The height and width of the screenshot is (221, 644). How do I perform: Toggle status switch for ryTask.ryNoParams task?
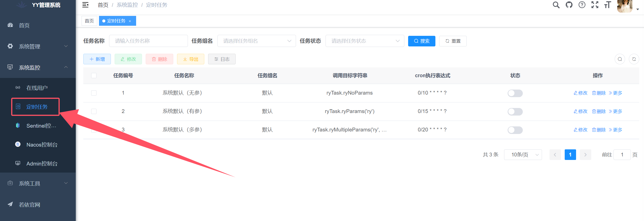[515, 93]
